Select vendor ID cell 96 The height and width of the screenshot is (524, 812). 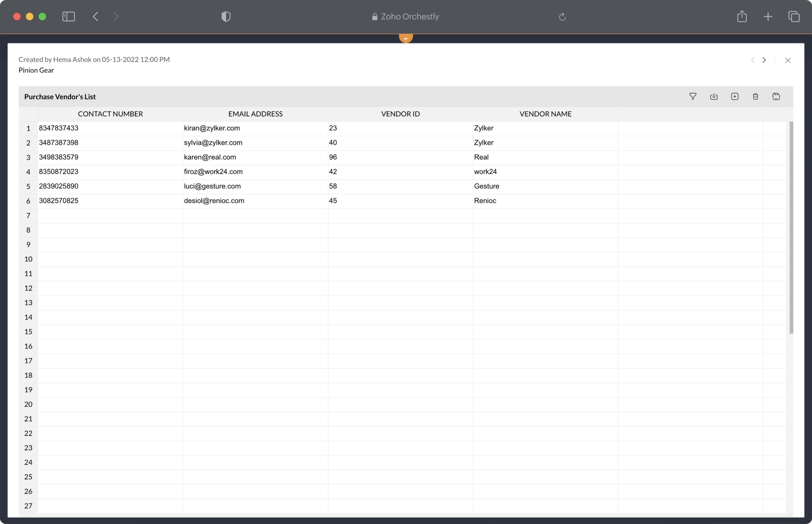click(x=401, y=158)
